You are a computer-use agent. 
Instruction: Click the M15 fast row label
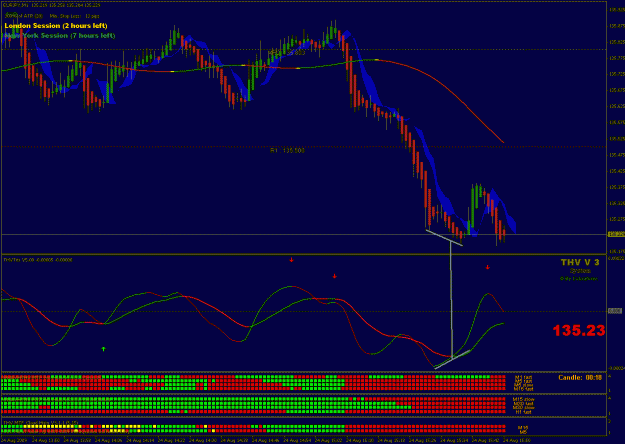[x=523, y=389]
